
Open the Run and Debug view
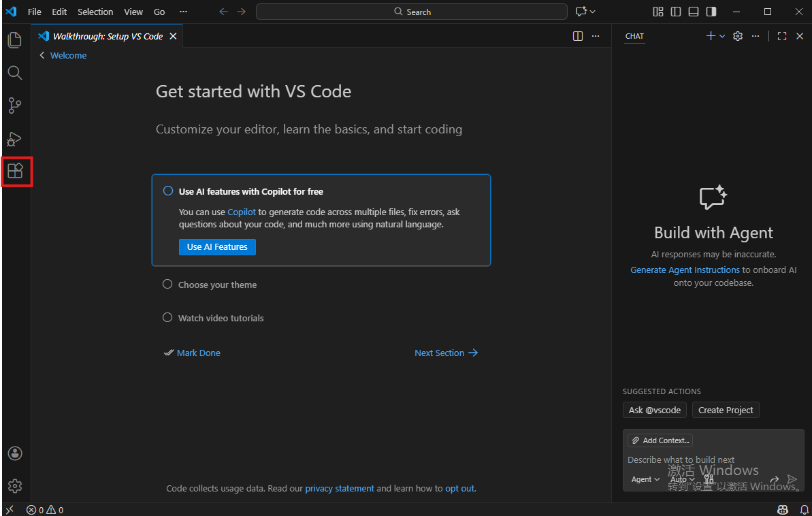click(x=15, y=139)
